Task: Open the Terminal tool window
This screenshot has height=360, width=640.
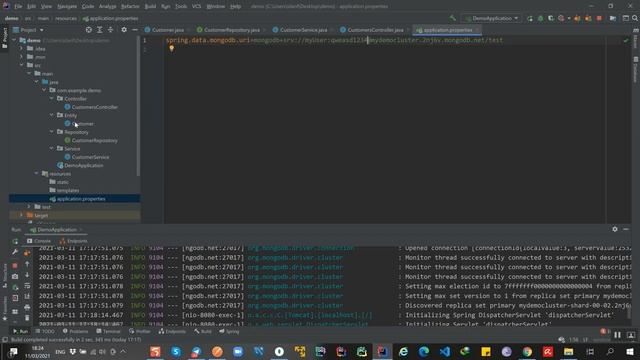Action: pyautogui.click(x=108, y=331)
